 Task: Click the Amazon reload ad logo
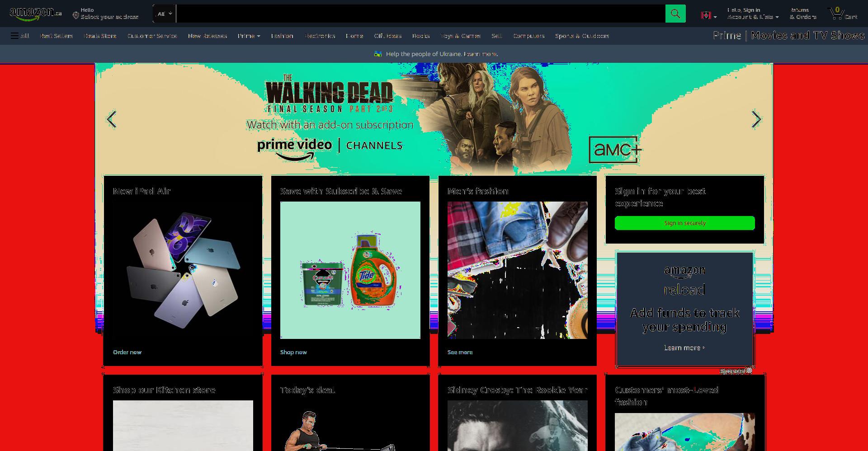[684, 280]
